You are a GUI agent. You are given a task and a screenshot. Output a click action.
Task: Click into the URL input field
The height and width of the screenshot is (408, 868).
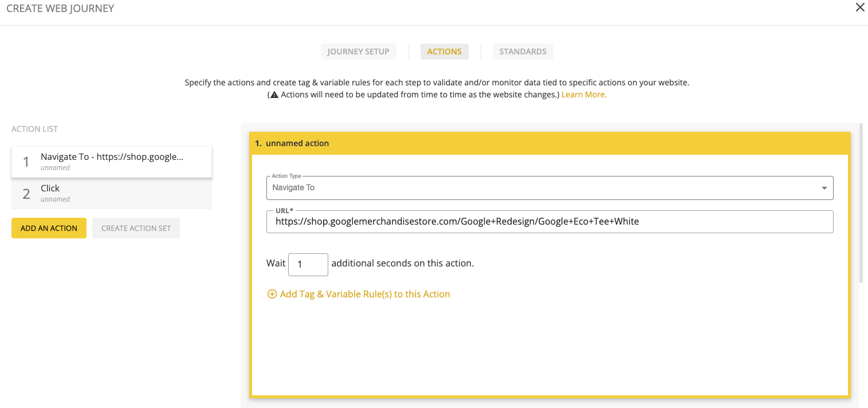point(549,222)
